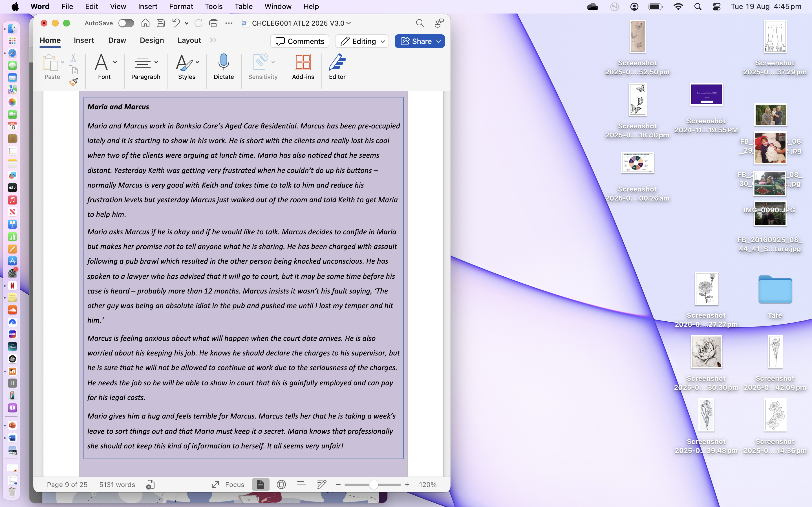
Task: Open the Comments pane
Action: click(x=300, y=41)
